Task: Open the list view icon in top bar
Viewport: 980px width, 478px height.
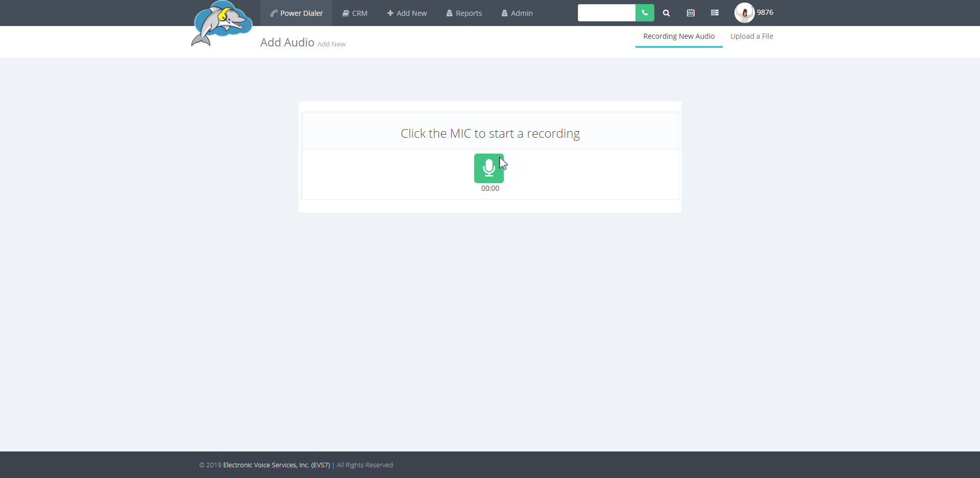Action: tap(715, 13)
